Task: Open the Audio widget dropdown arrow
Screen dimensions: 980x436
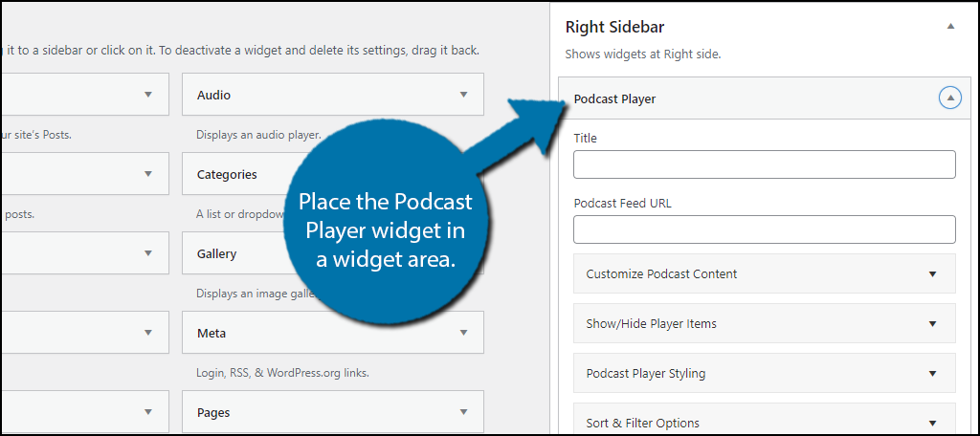Action: pos(463,95)
